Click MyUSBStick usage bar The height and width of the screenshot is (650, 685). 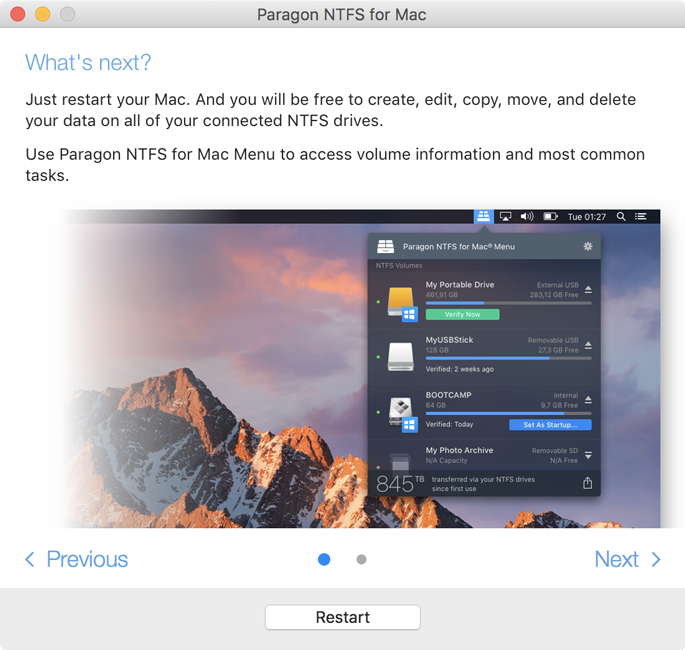(509, 358)
